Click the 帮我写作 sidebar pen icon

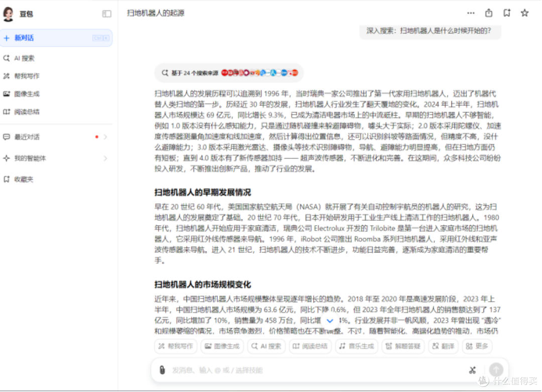click(6, 76)
